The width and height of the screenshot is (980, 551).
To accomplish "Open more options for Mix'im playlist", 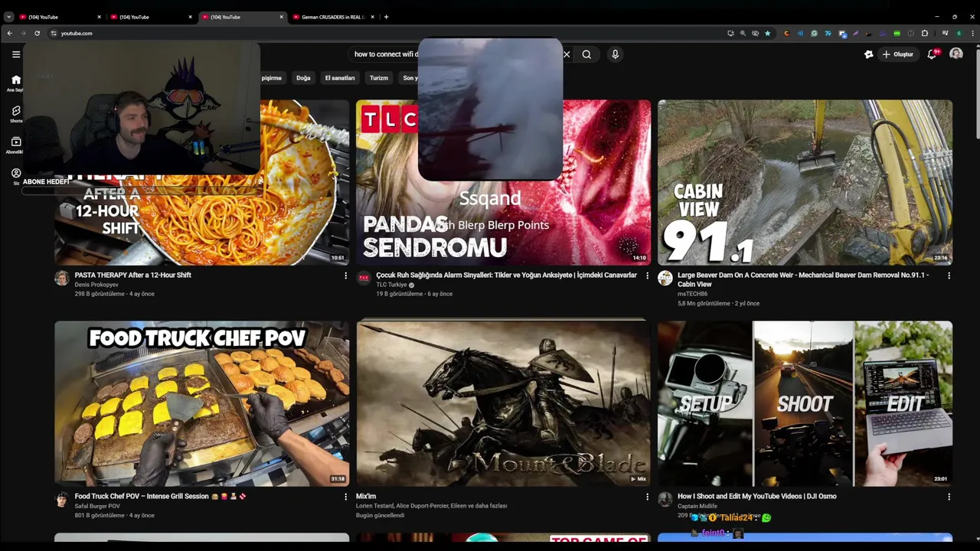I will 647,497.
